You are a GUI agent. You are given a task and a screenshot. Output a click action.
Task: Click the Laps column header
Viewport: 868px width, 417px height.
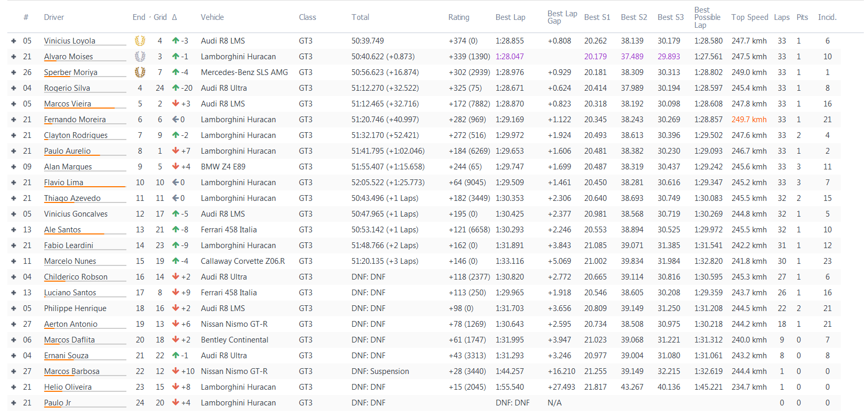tap(782, 17)
